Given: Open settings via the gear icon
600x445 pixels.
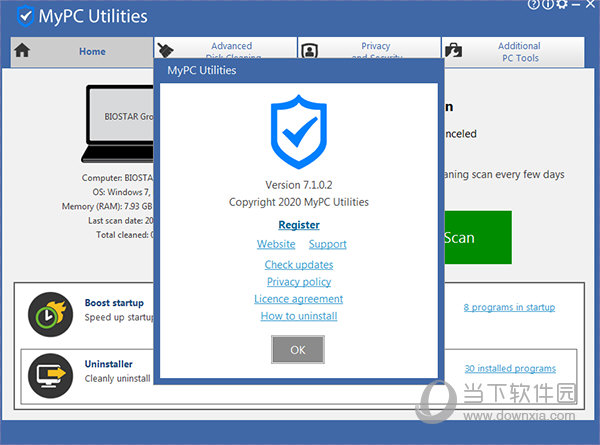Looking at the screenshot, I should [562, 5].
